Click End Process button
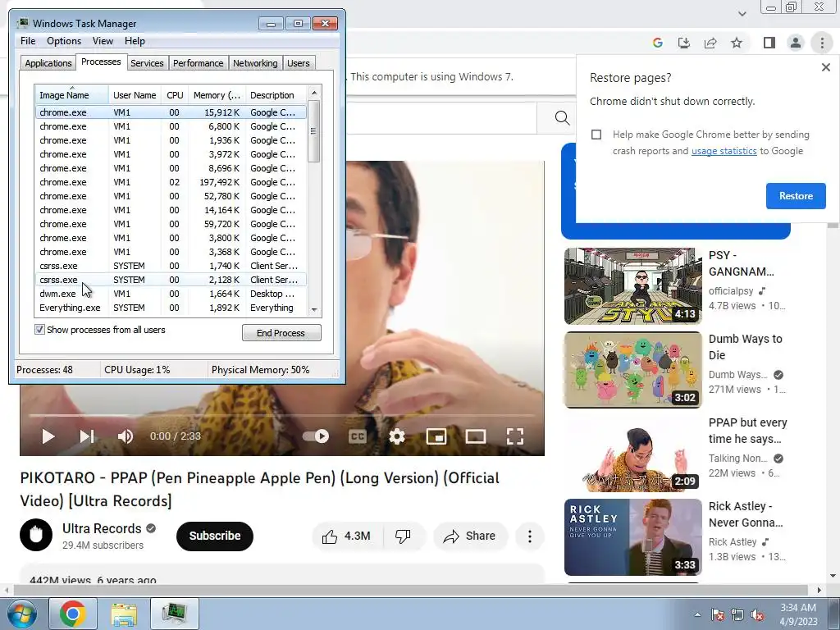840x630 pixels. point(281,333)
